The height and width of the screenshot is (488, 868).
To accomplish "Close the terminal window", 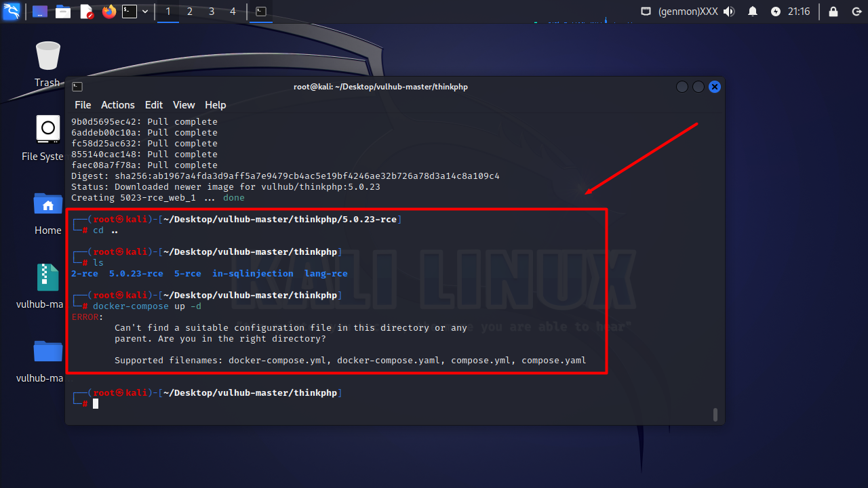I will coord(715,87).
